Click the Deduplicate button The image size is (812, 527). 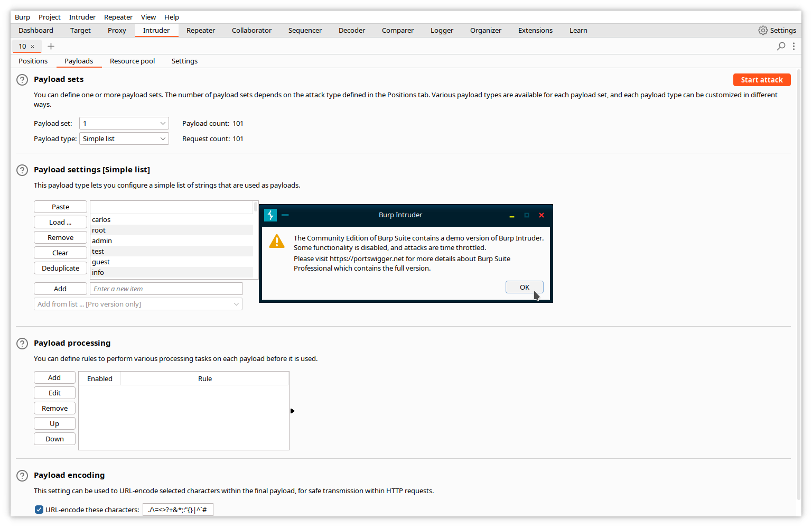60,269
